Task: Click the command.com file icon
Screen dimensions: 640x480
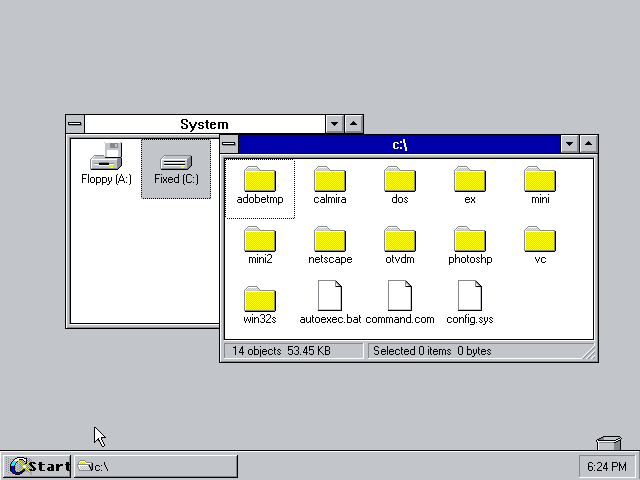Action: pos(400,297)
